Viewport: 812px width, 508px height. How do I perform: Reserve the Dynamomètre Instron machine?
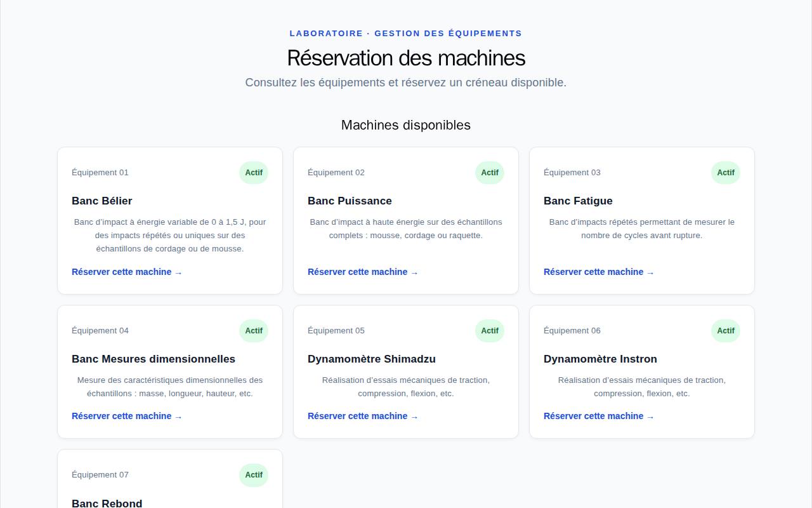coord(599,416)
